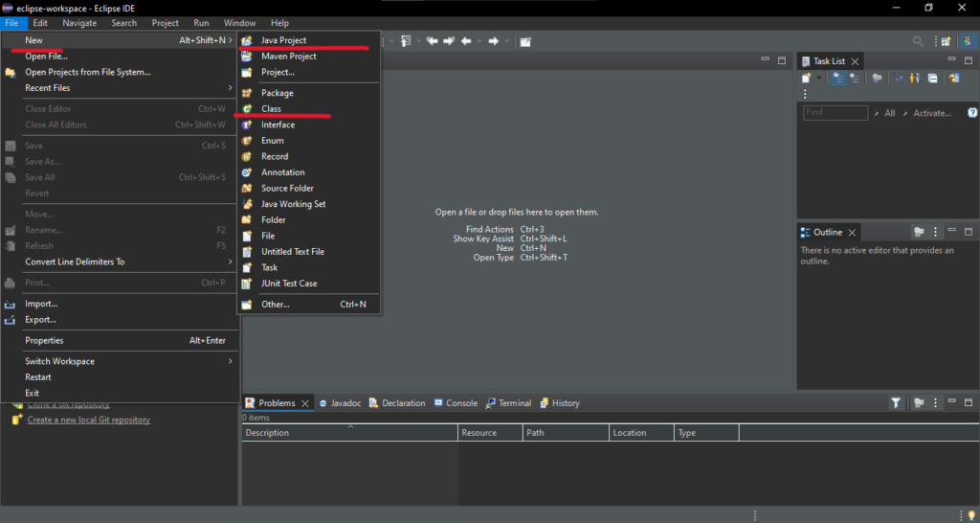Click the Open Perspective icon
980x523 pixels.
947,41
